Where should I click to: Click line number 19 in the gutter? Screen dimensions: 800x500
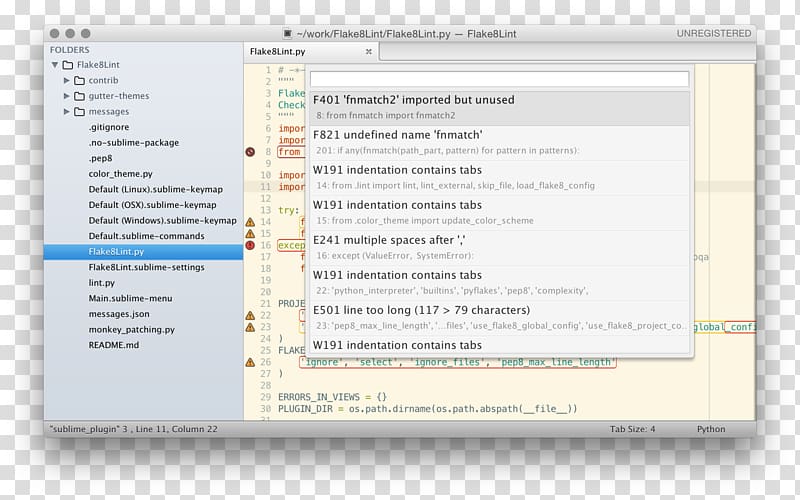265,280
